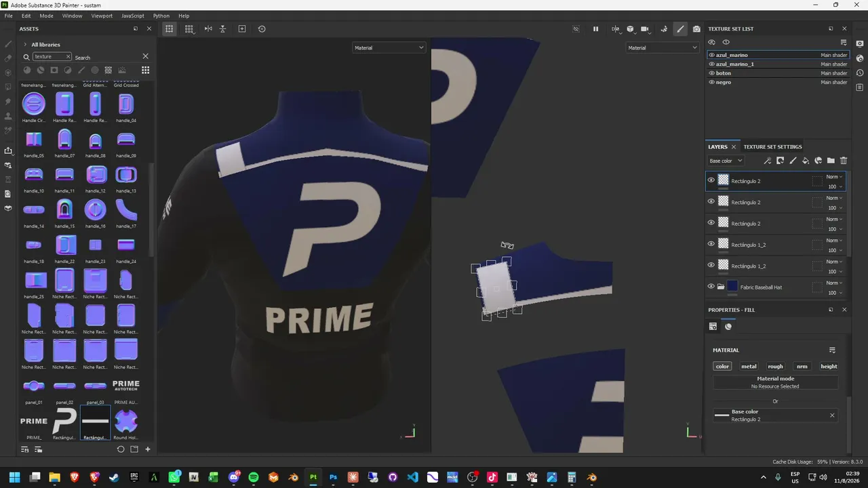The width and height of the screenshot is (868, 488).
Task: Click the reset transform icon
Action: pyautogui.click(x=262, y=29)
